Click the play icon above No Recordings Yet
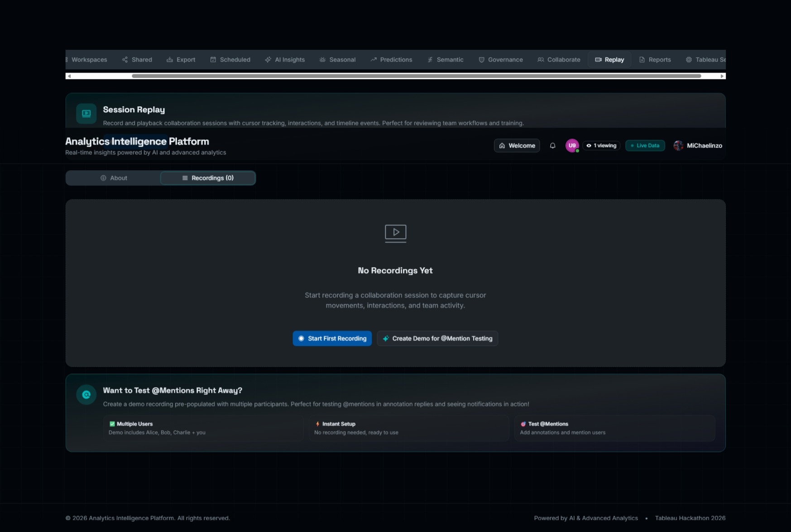 point(395,234)
